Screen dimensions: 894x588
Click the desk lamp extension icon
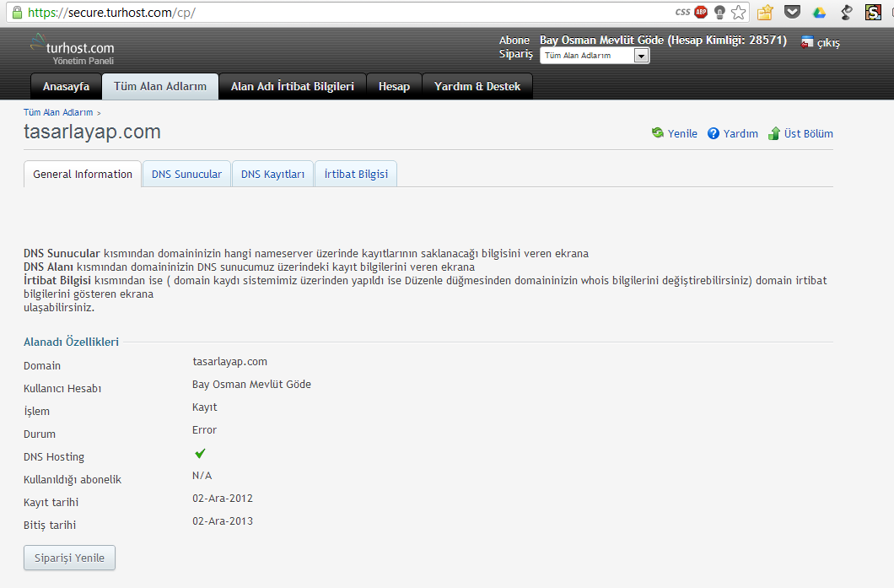(847, 12)
